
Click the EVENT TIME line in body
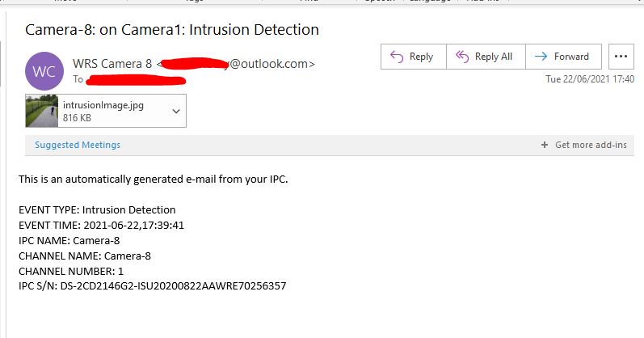point(102,226)
